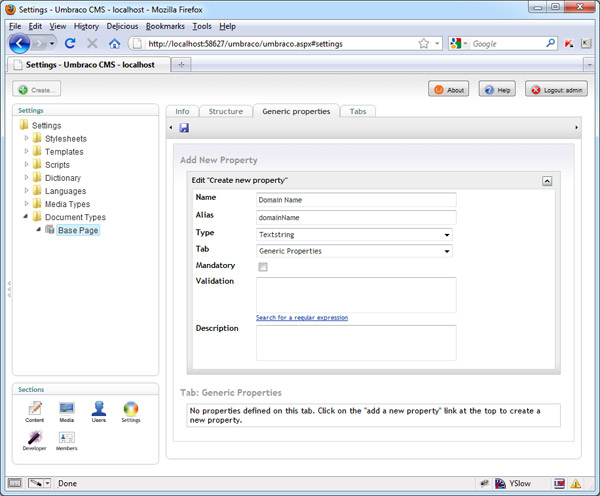Viewport: 600px width, 496px height.
Task: Expand the Media Types tree node
Action: coord(26,203)
